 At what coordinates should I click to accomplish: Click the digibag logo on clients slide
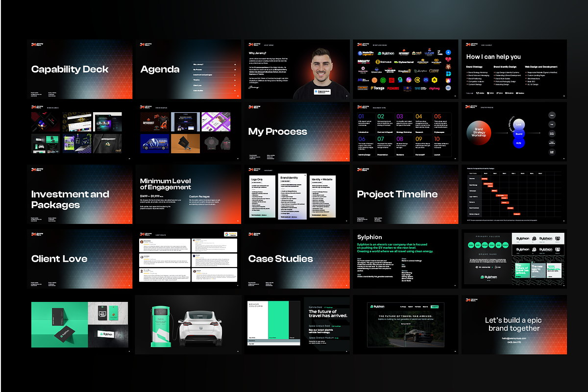point(435,88)
